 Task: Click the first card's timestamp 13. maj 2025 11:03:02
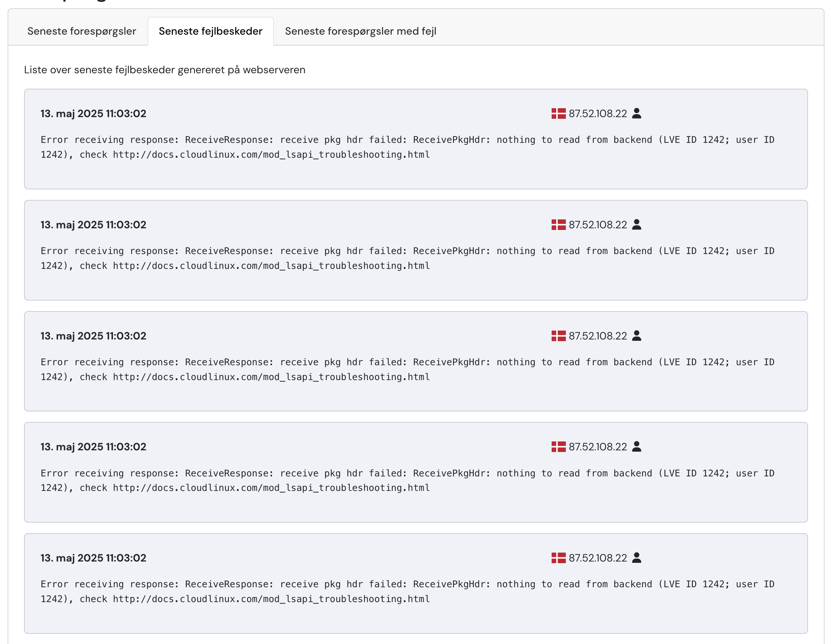pyautogui.click(x=94, y=114)
